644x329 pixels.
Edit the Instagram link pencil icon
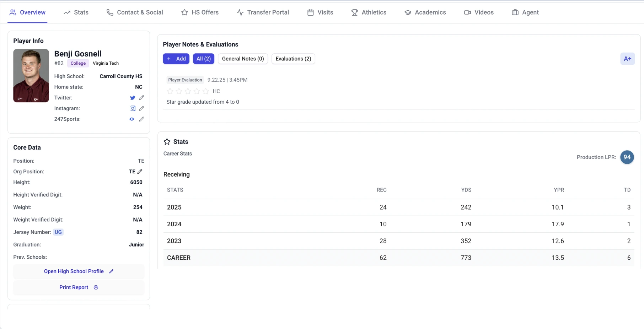tap(141, 108)
